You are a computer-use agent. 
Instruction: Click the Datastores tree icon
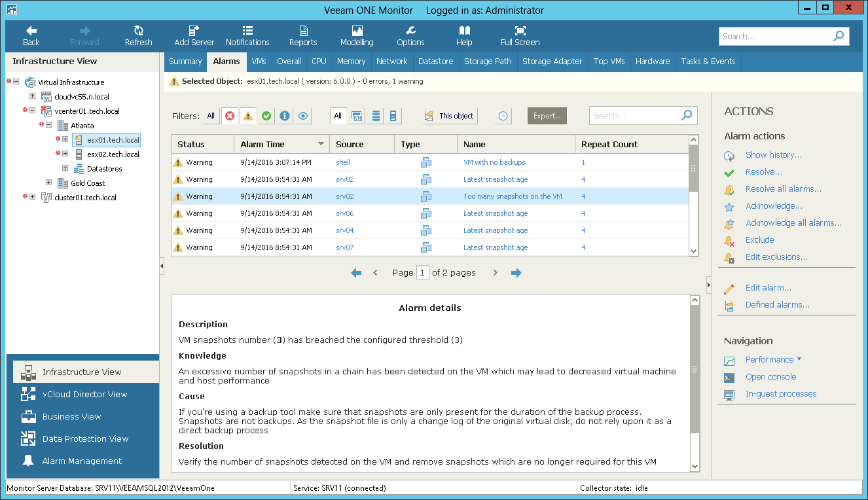point(79,169)
